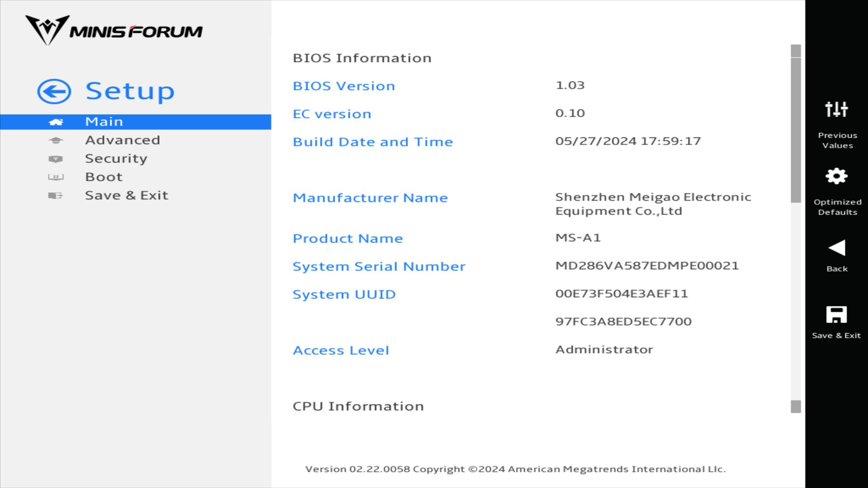This screenshot has height=488, width=868.
Task: Click the Main home icon
Action: click(56, 122)
